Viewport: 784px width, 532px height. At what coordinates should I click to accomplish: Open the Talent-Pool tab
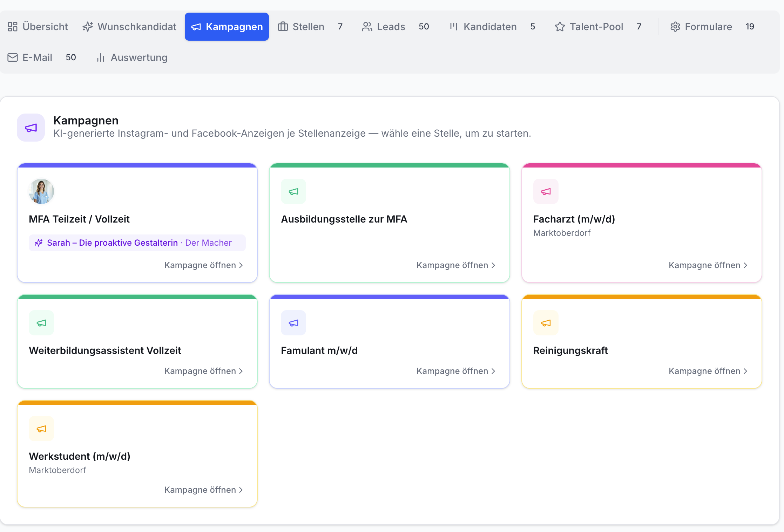coord(599,27)
